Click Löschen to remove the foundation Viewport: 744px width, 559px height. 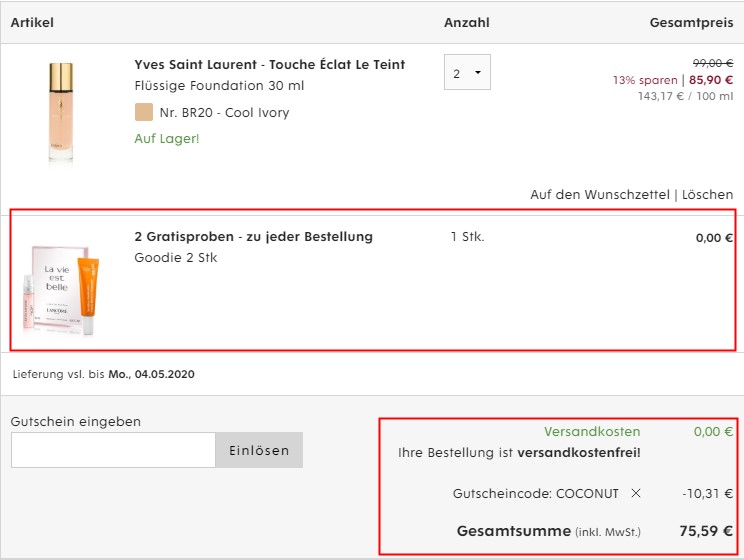coord(707,195)
